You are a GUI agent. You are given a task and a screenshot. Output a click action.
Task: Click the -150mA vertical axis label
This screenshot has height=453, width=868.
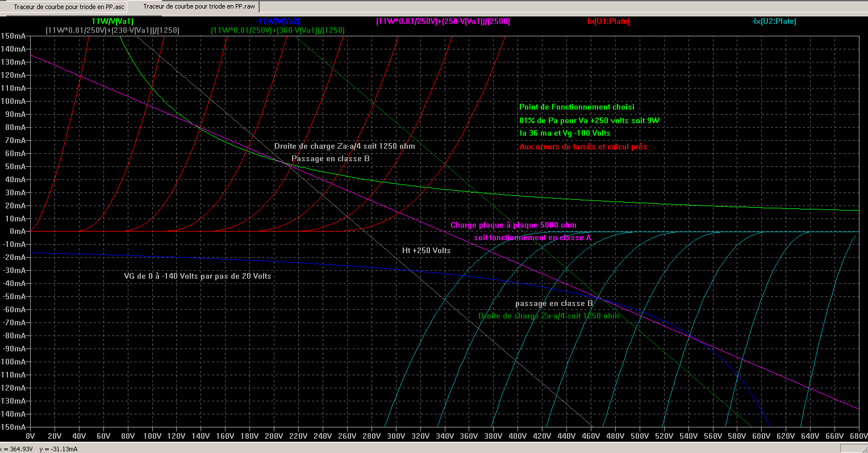pyautogui.click(x=13, y=427)
